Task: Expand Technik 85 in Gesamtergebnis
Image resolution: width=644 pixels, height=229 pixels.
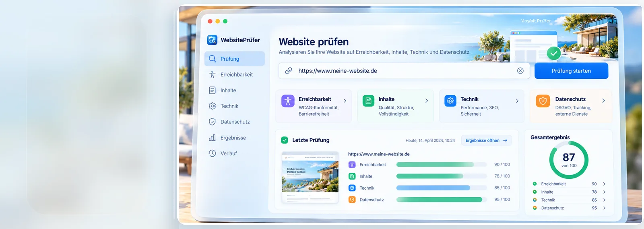Action: (604, 200)
